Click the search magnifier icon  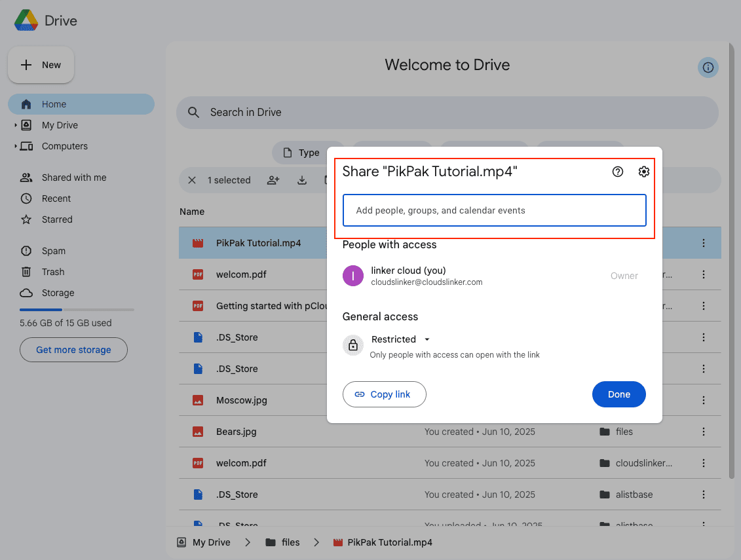pos(193,113)
